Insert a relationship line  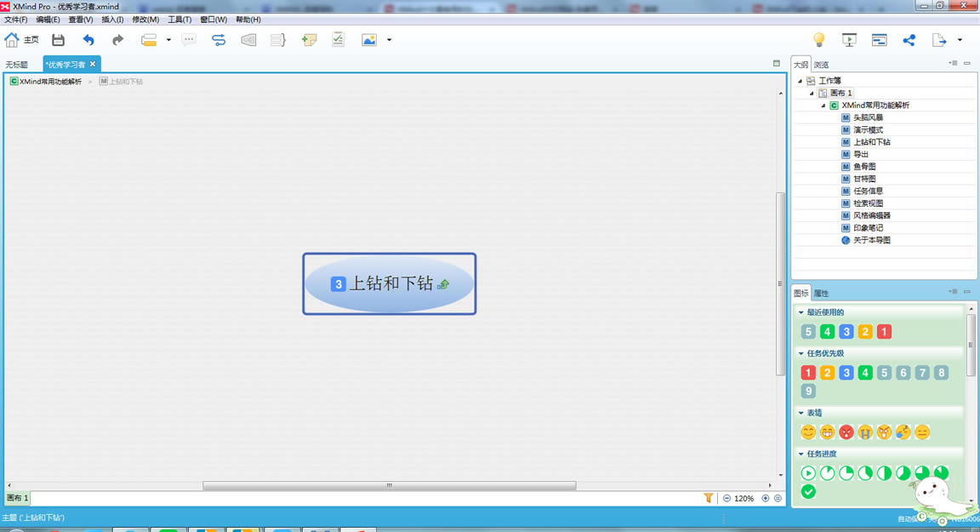pyautogui.click(x=218, y=39)
